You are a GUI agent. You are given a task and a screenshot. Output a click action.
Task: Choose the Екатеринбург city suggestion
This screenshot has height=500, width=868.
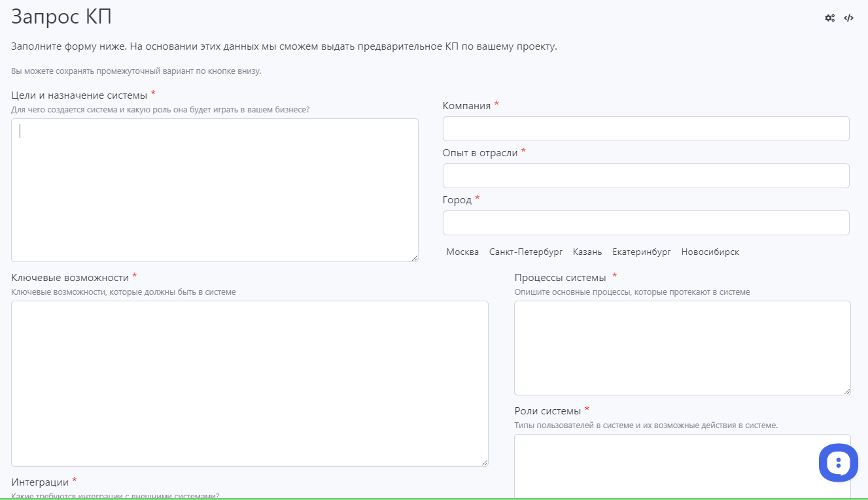(642, 252)
